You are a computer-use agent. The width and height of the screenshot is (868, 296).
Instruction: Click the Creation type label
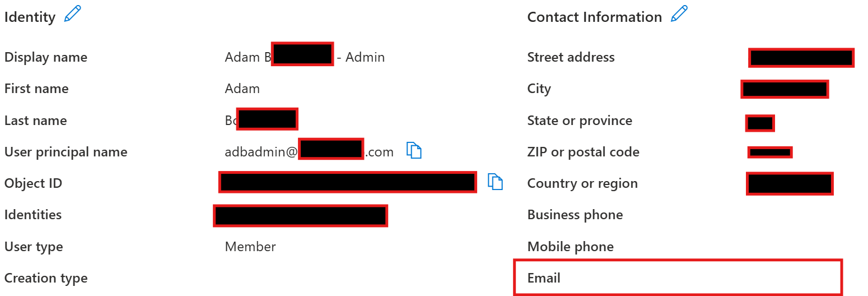(46, 278)
